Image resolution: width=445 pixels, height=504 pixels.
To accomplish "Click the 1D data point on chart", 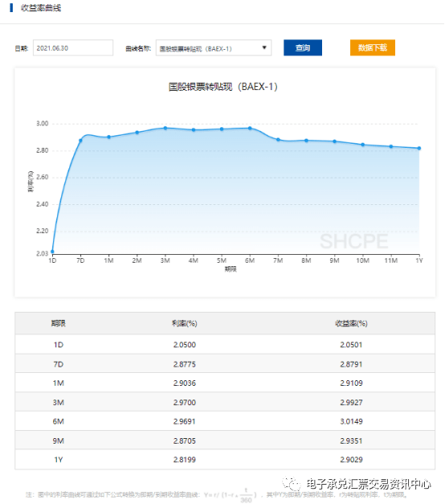I will (52, 252).
